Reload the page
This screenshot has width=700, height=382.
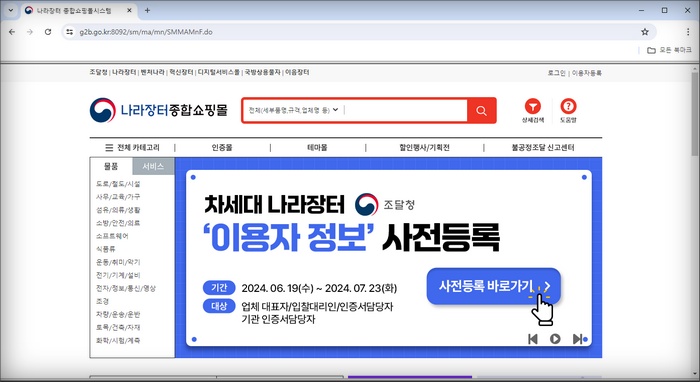pos(48,32)
